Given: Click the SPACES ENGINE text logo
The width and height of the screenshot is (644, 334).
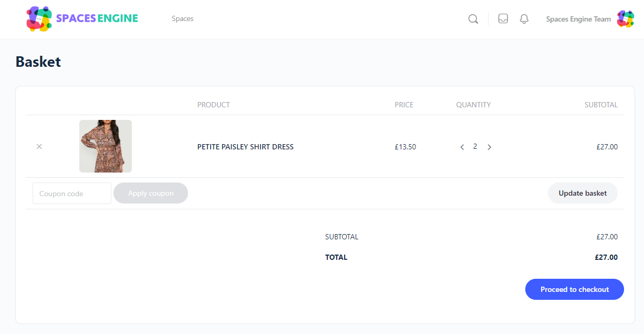Looking at the screenshot, I should (x=97, y=19).
